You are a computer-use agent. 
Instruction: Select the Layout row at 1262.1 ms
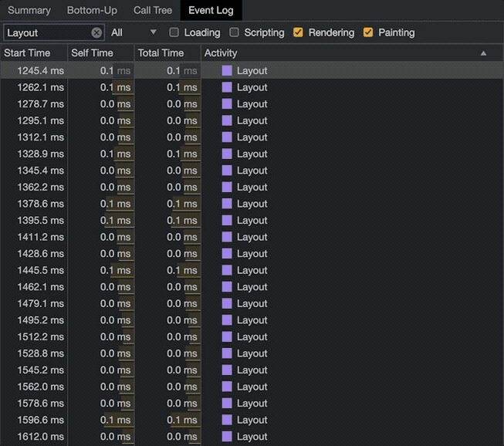click(x=252, y=87)
